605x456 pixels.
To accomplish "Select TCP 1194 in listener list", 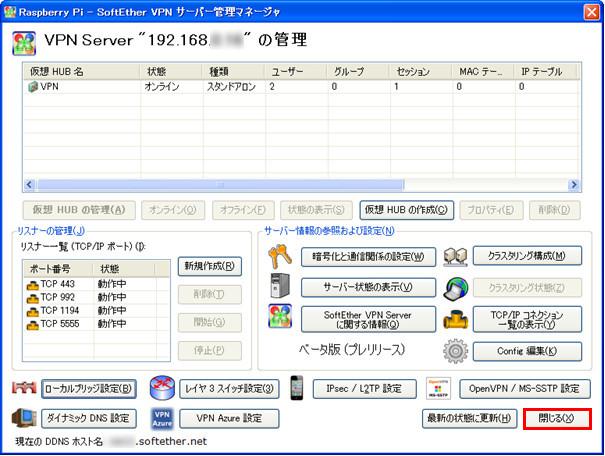I will click(60, 311).
